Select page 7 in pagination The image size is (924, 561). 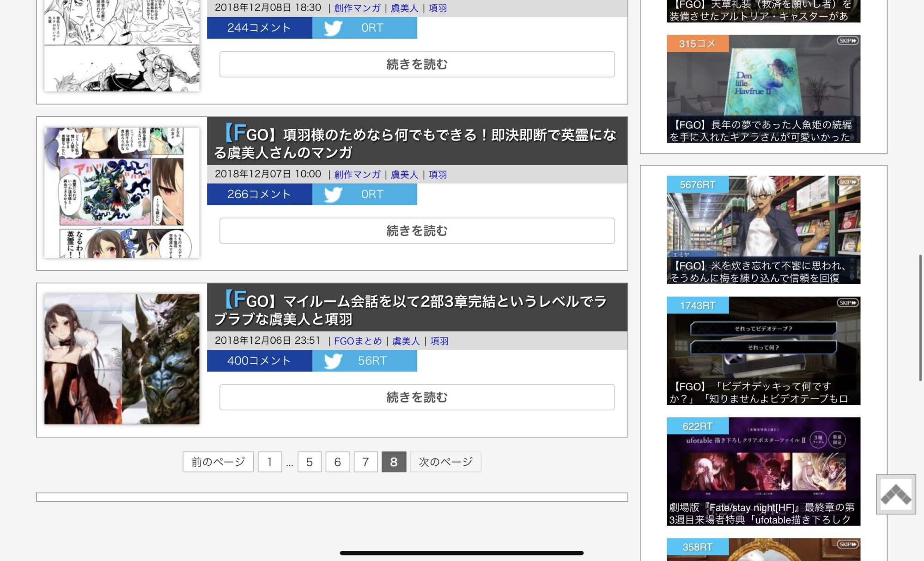(365, 462)
